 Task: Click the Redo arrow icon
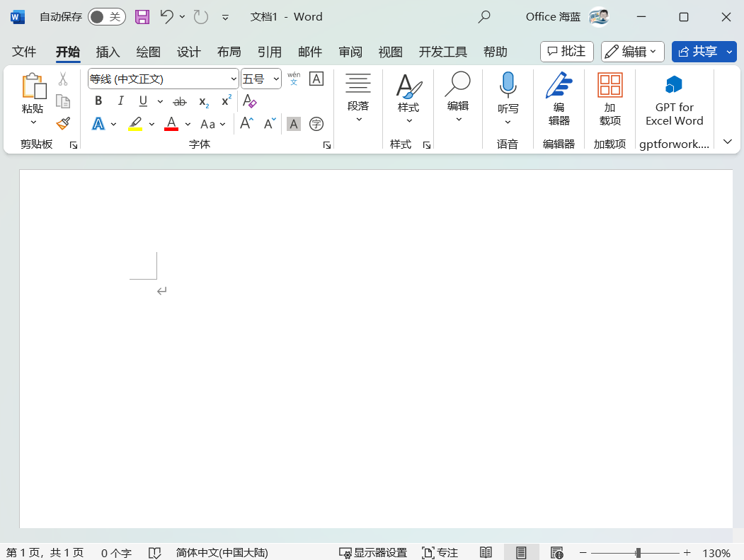point(201,17)
